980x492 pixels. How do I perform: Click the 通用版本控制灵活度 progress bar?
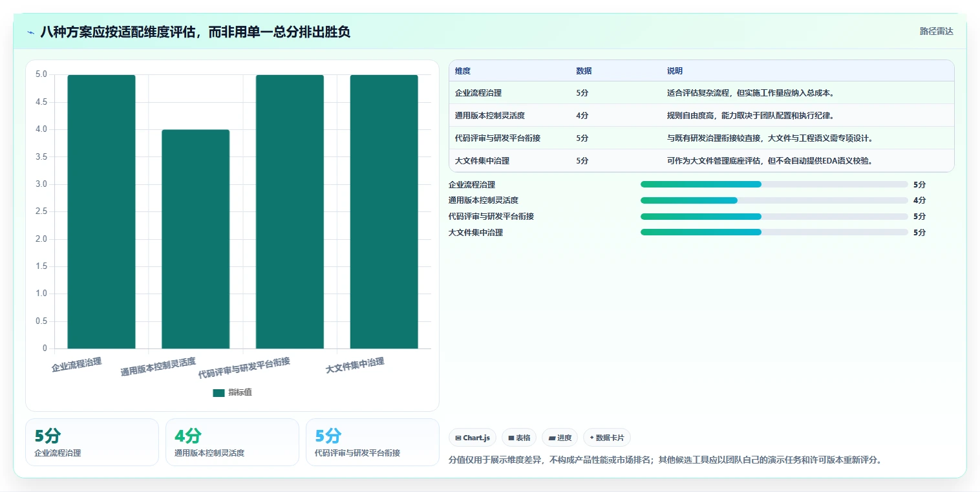coord(774,200)
